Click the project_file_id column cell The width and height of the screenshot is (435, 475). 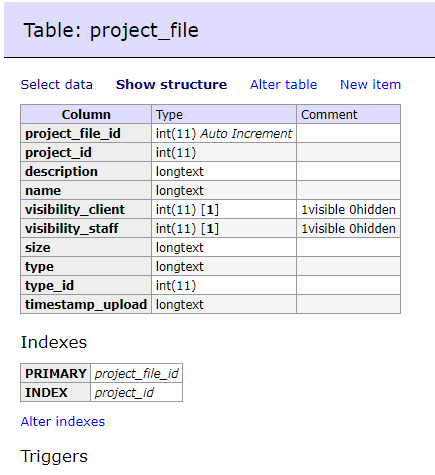(x=86, y=134)
